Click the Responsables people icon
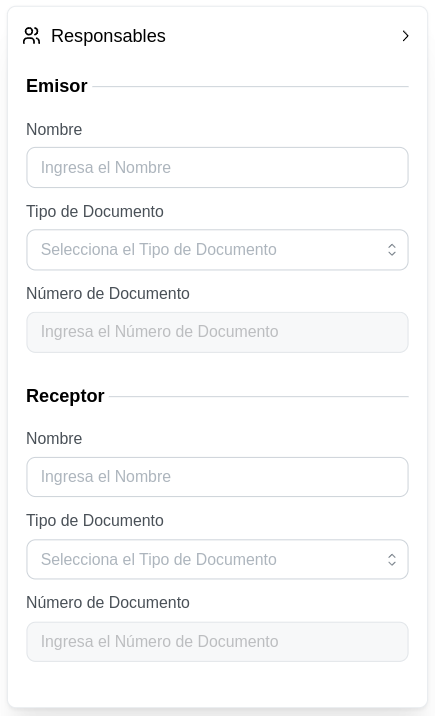435x716 pixels. pos(31,36)
